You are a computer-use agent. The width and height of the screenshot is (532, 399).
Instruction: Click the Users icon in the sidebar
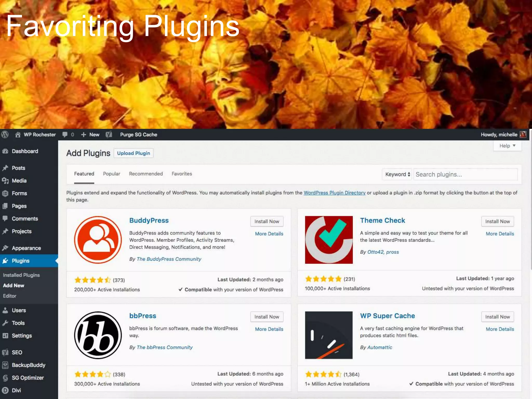5,310
